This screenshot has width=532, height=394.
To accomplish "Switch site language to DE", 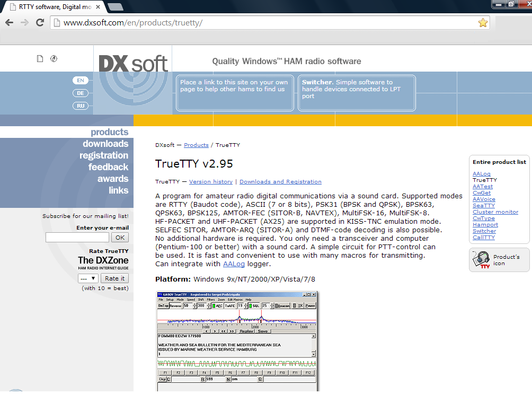I will (81, 93).
